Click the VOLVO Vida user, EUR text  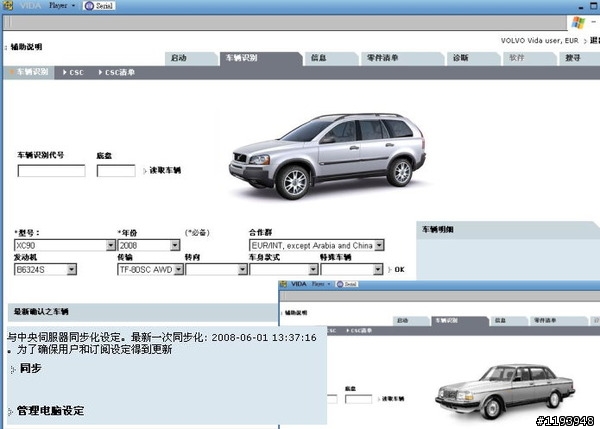(540, 41)
